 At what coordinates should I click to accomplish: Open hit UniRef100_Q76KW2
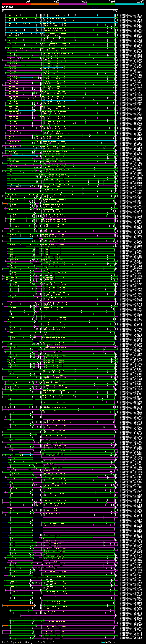point(131,27)
